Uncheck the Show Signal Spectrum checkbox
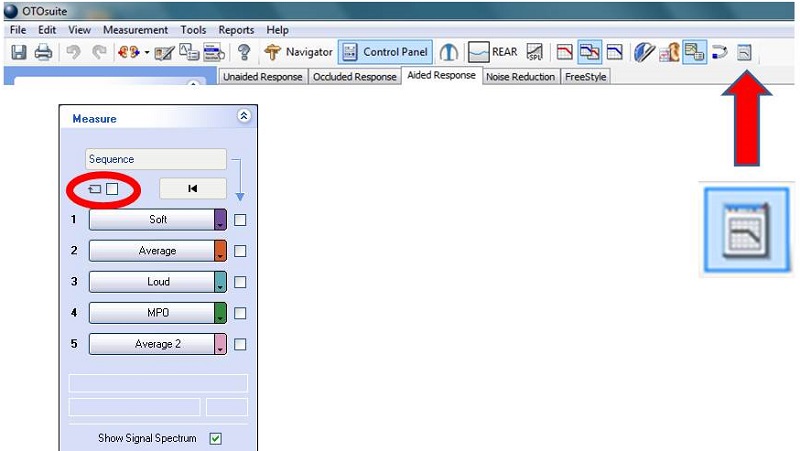This screenshot has height=451, width=800. point(216,438)
